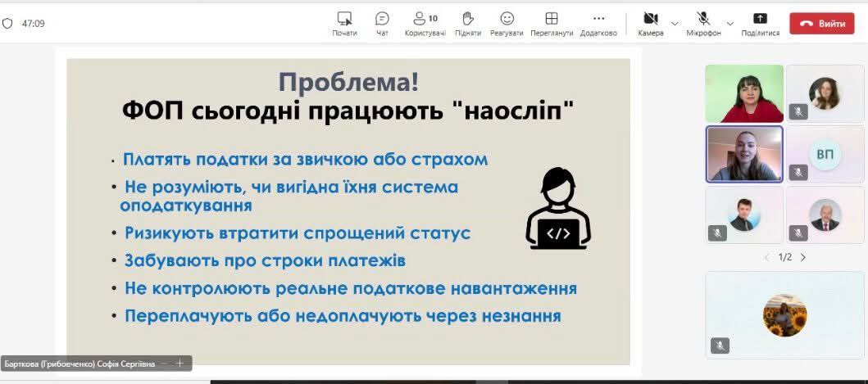Click bullet Забувають про строки платежів

[265, 260]
